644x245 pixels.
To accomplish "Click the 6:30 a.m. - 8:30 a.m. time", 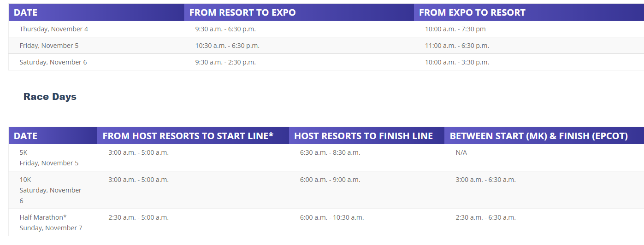I will (330, 152).
